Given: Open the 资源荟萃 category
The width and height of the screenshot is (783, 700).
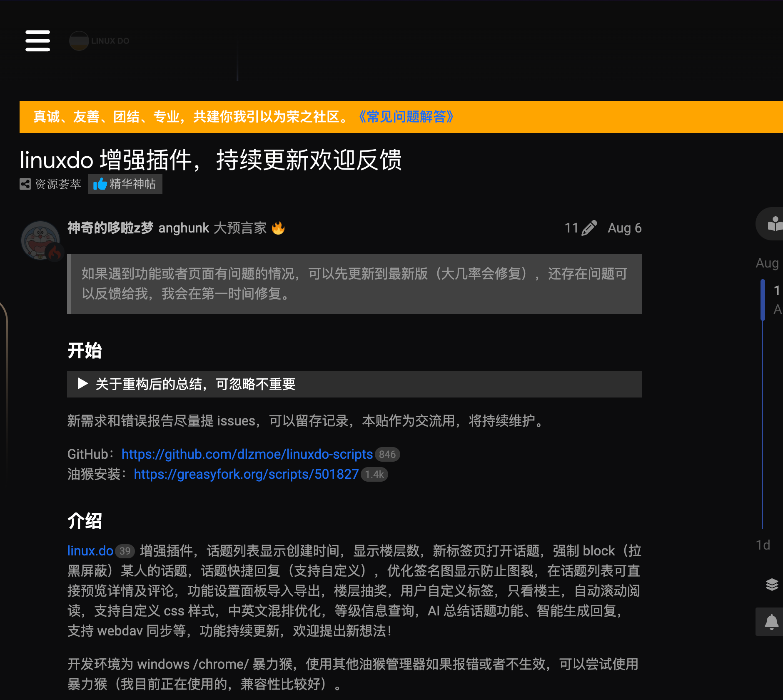Looking at the screenshot, I should [50, 184].
